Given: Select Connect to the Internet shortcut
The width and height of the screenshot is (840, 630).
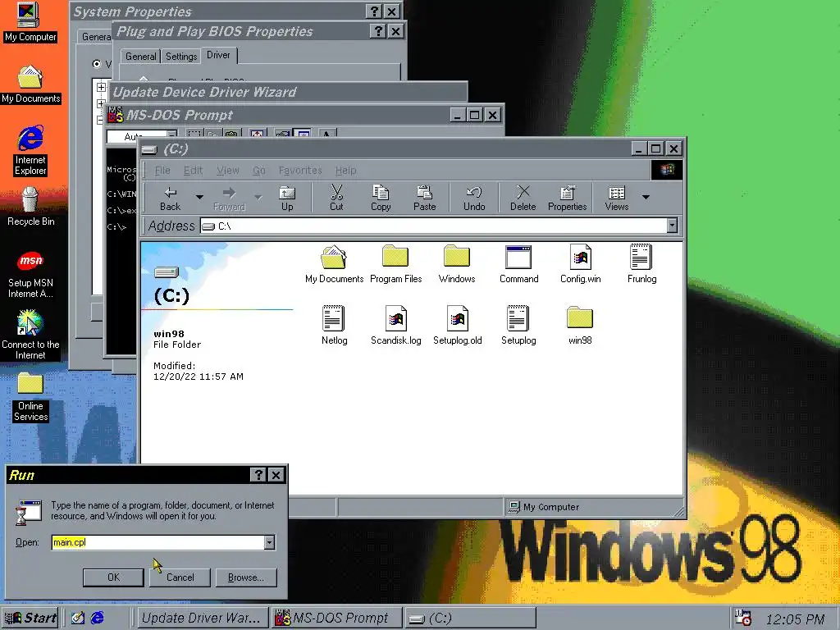Looking at the screenshot, I should click(30, 336).
